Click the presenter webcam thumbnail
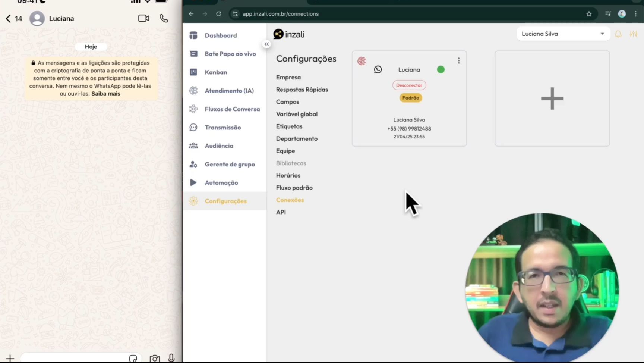 click(542, 287)
